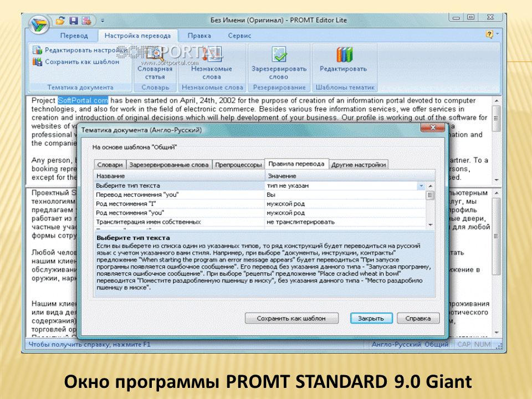Screen dimensions: 532x399
Task: Click the third quick access toolbar icon
Action: pyautogui.click(x=86, y=21)
